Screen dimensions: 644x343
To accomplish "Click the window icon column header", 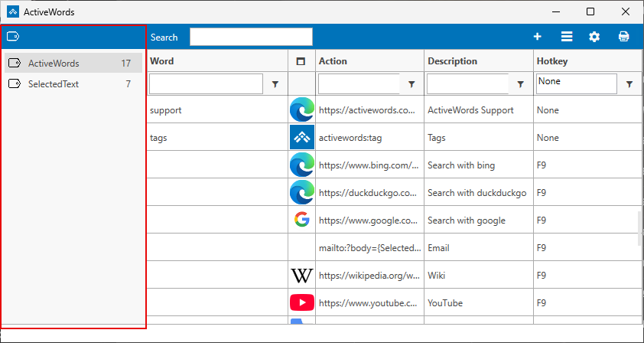I will click(301, 61).
